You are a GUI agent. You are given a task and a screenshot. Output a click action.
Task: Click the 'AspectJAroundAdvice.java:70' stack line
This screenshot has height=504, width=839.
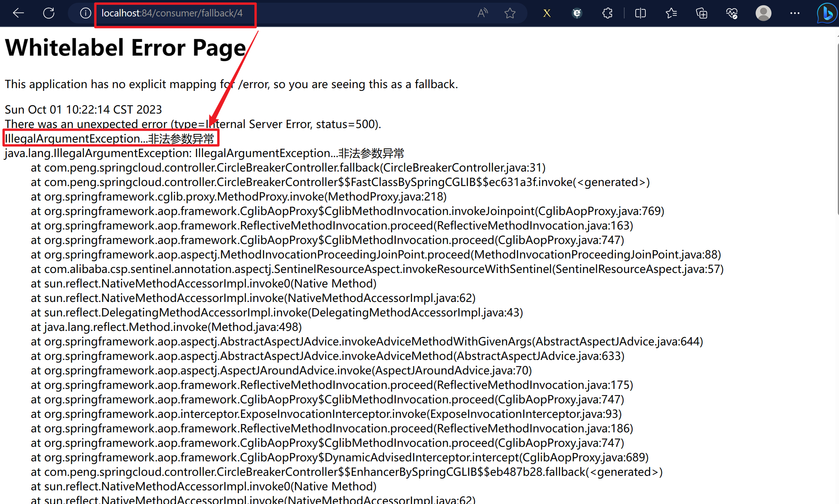tap(281, 370)
